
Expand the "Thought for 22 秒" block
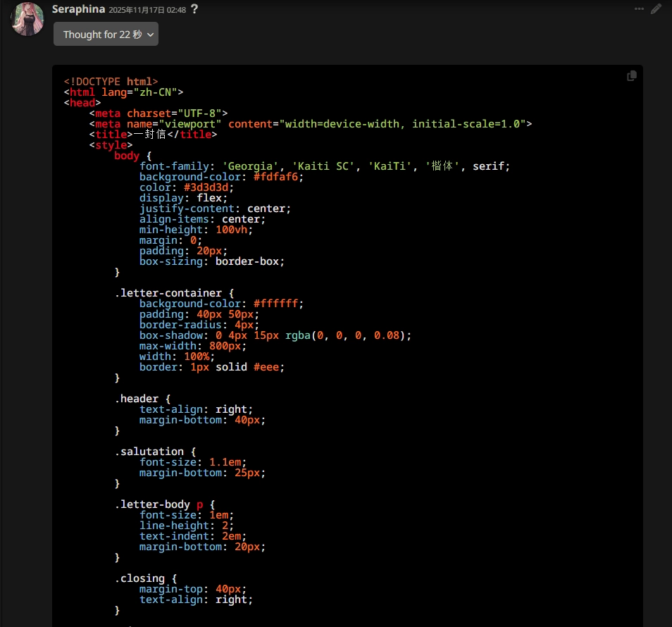point(106,35)
